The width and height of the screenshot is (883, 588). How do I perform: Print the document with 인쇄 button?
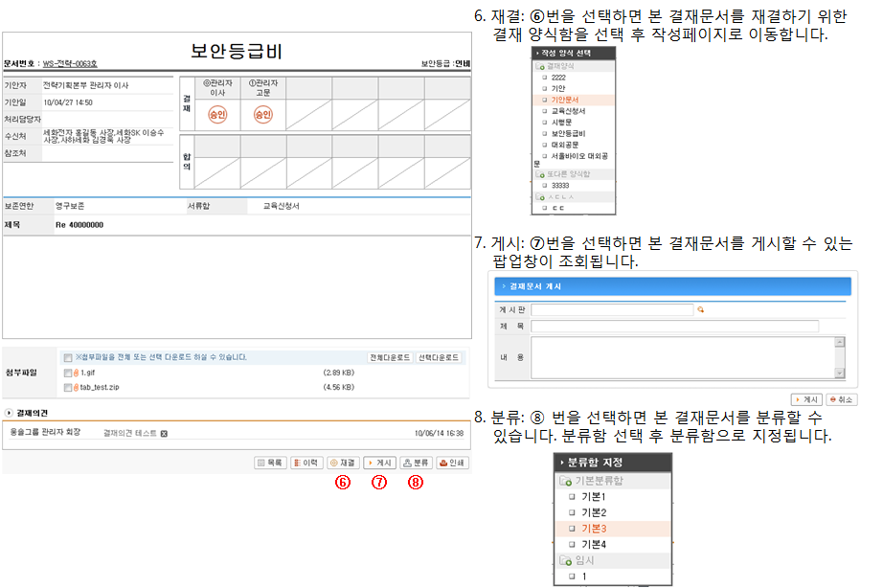[x=452, y=463]
